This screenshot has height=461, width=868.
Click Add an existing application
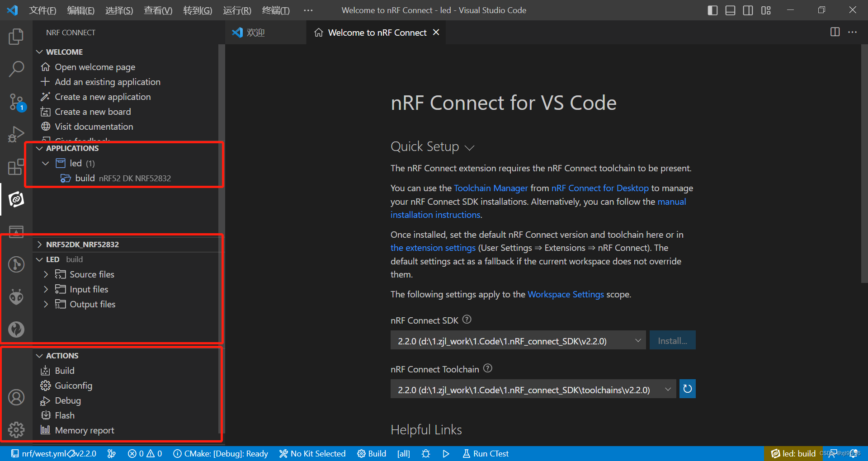(x=108, y=82)
